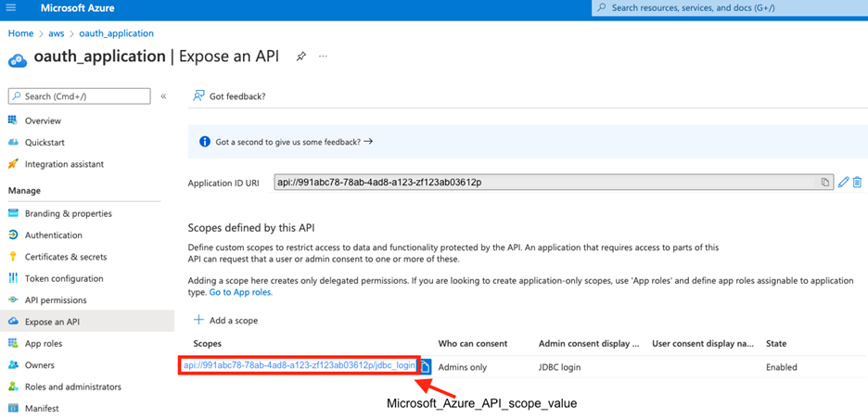This screenshot has height=419, width=868.
Task: Click the Manage section heading
Action: (24, 190)
